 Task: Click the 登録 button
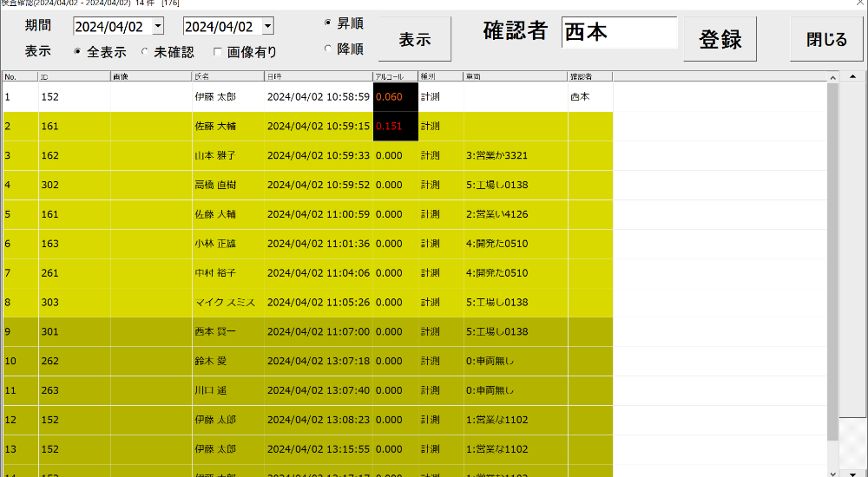coord(720,39)
